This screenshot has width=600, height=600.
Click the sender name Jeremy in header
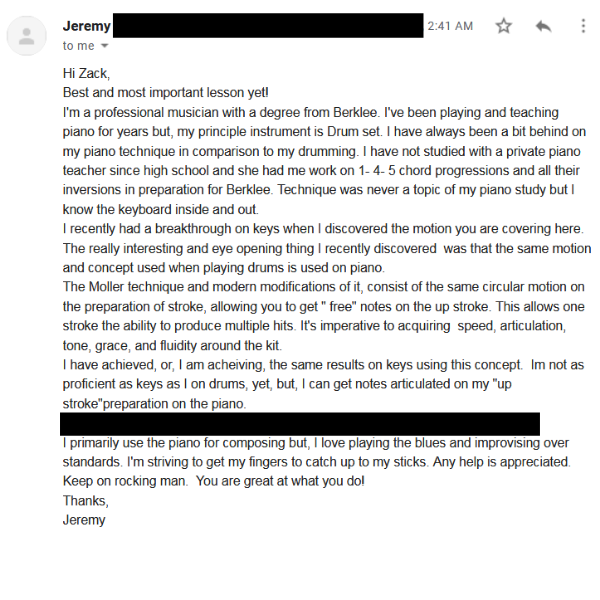click(x=87, y=26)
